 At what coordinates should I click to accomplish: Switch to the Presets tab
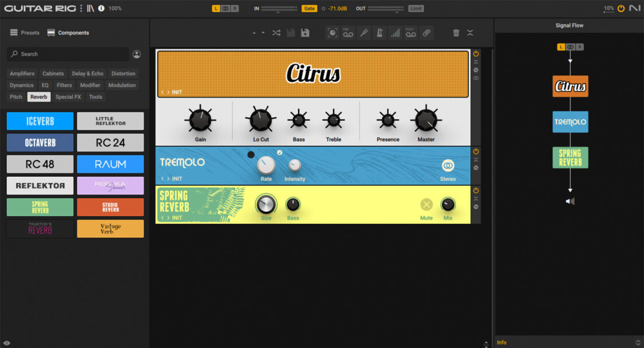(x=25, y=33)
